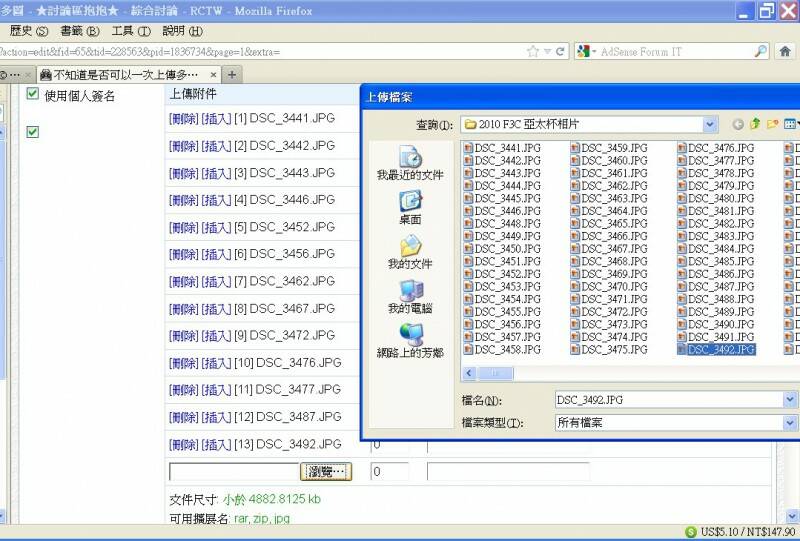This screenshot has height=541, width=800.
Task: Open the 工具 menu
Action: click(131, 31)
